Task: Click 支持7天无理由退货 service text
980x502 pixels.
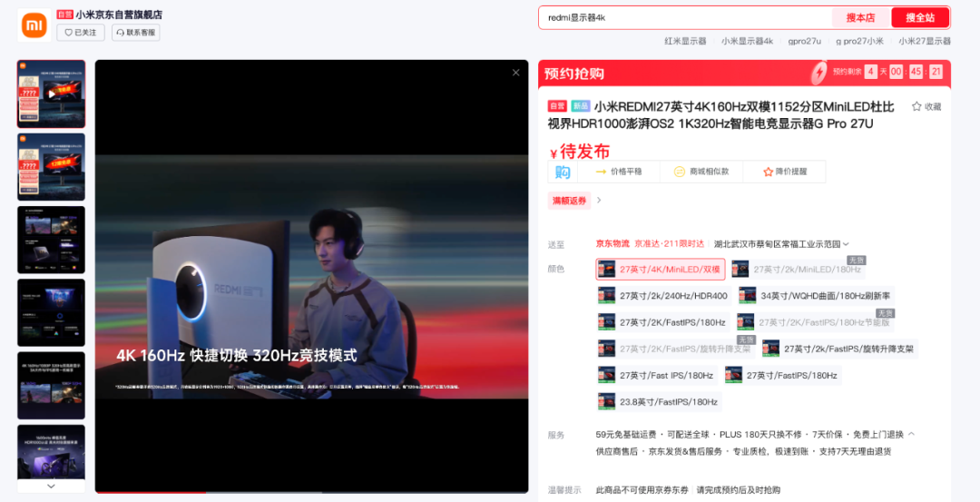Action: [x=855, y=451]
